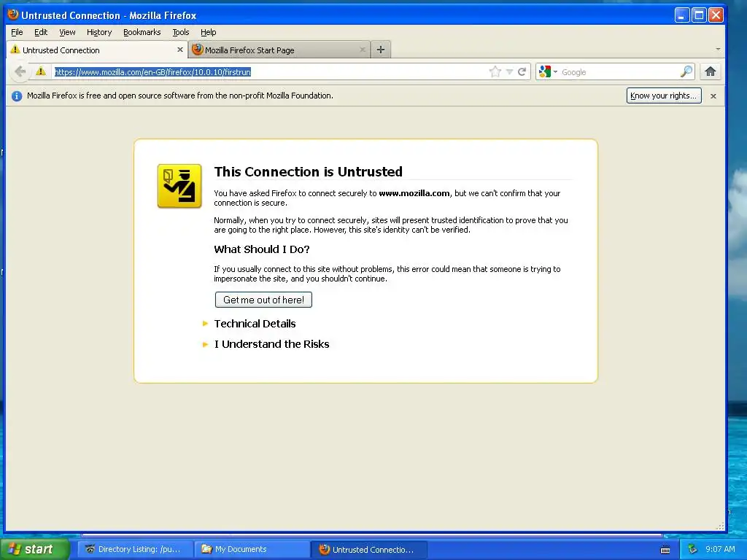Viewport: 747px width, 560px height.
Task: Click the This Connection is Untrusted heading
Action: 309,171
